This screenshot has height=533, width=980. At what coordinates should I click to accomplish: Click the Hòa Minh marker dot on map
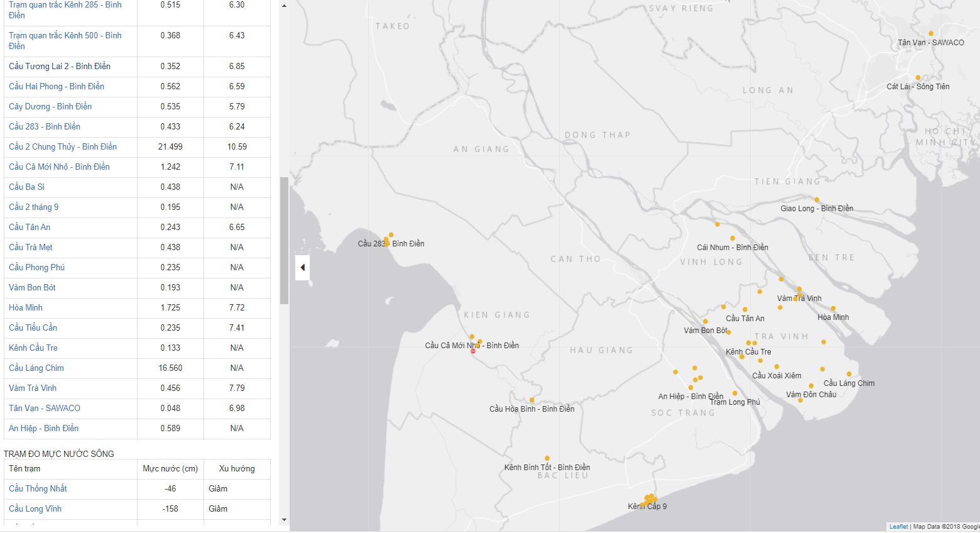click(833, 309)
